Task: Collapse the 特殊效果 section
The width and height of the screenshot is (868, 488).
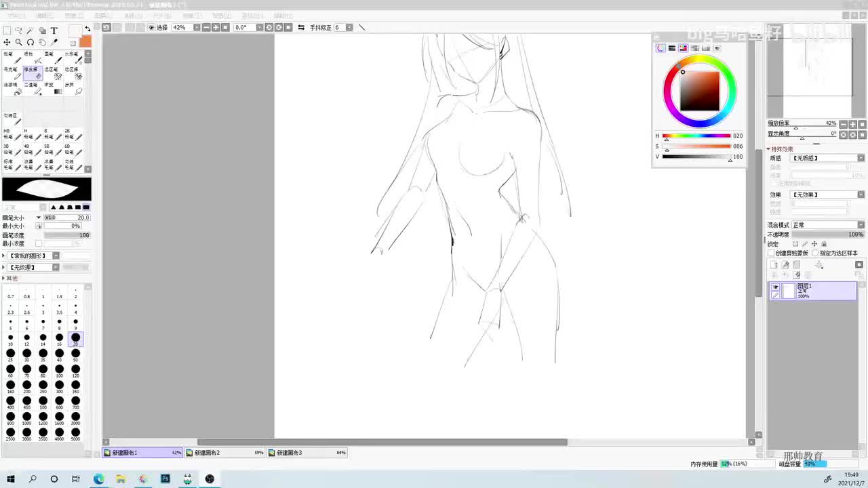Action: 769,149
